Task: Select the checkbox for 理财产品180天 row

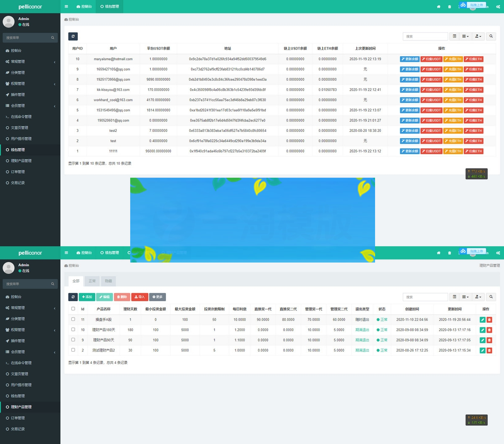Action: 73,330
